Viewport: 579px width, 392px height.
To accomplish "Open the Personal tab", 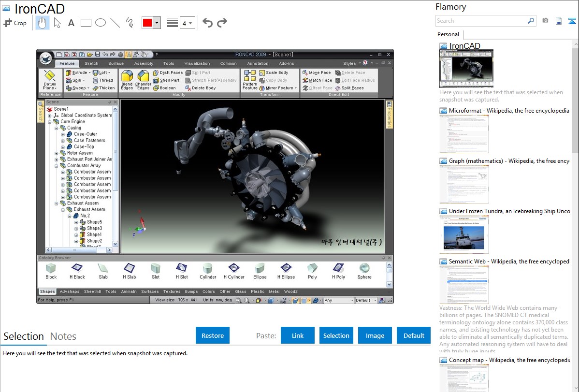I will coord(449,34).
